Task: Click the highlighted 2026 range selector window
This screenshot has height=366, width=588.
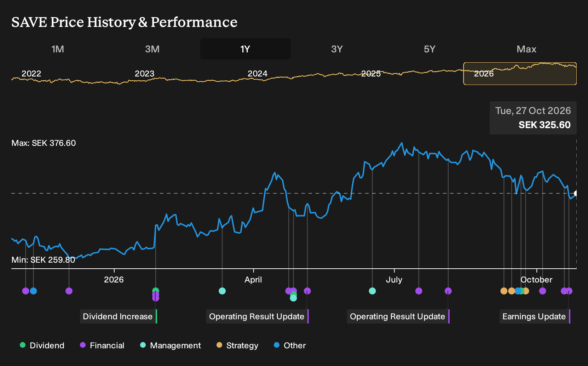Action: coord(520,74)
